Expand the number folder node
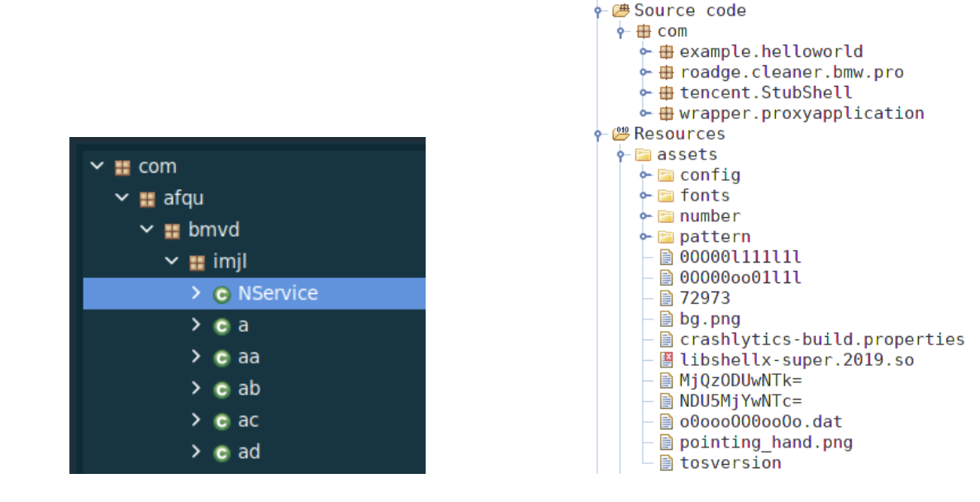Screen dimensions: 980x502 point(645,216)
